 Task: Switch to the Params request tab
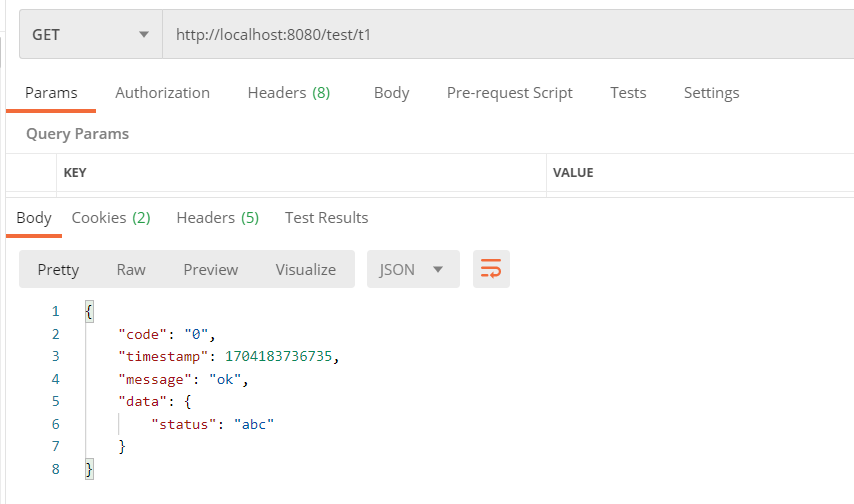coord(51,93)
